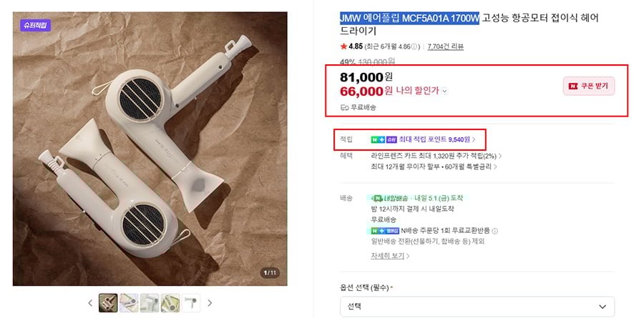Select the third product thumbnail
Screen dimensions: 644x318
(150, 303)
